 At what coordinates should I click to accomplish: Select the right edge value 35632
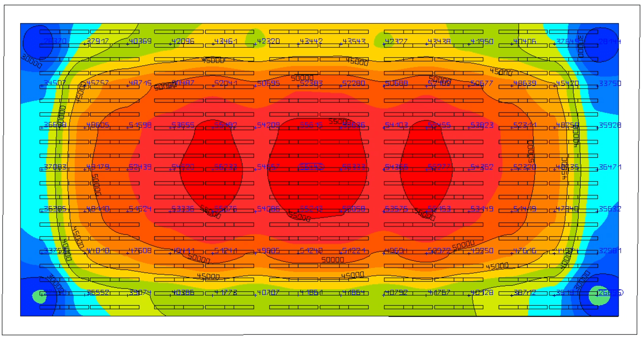pyautogui.click(x=610, y=209)
